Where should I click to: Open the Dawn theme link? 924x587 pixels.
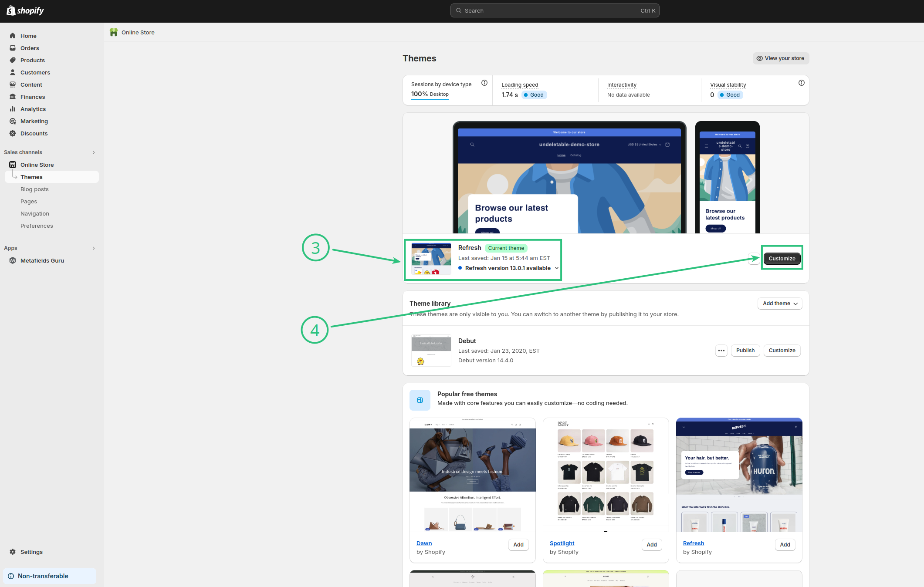tap(424, 543)
